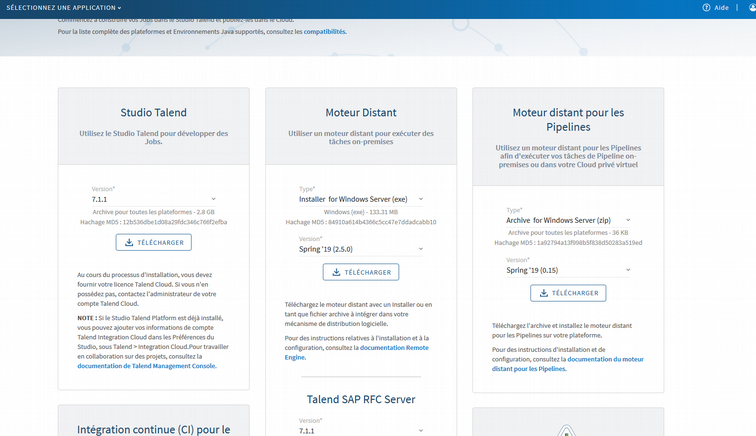The height and width of the screenshot is (436, 756).
Task: Open documentation du moteur distant pour les Pipelines
Action: pos(567,364)
